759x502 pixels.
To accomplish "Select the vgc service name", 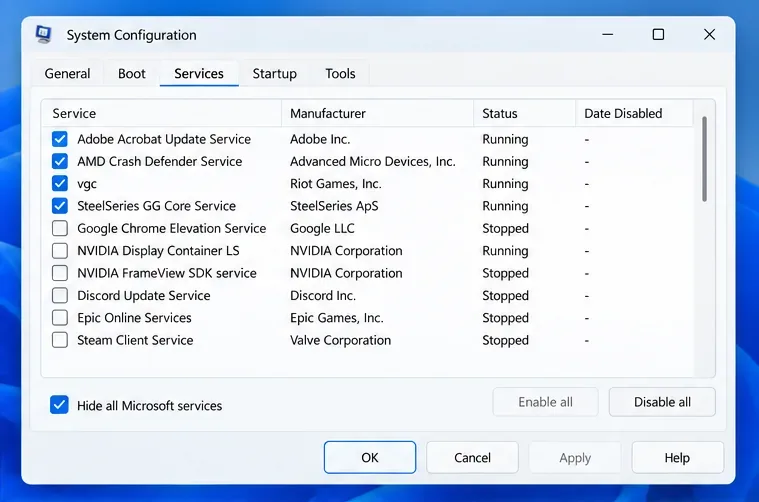I will [87, 184].
